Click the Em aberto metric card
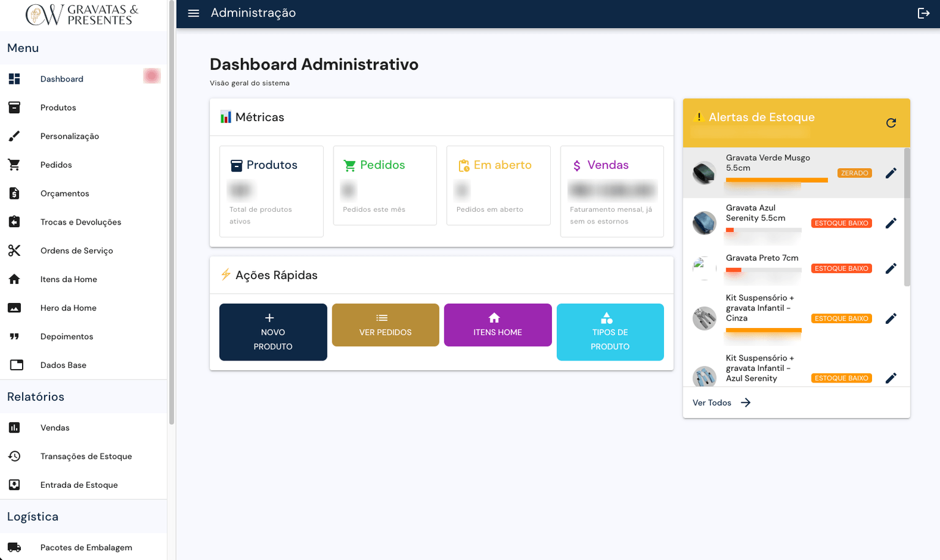The height and width of the screenshot is (560, 940). click(x=498, y=185)
